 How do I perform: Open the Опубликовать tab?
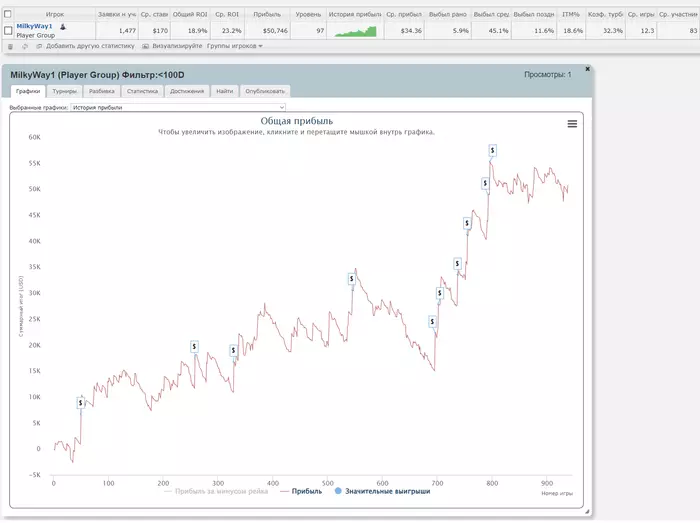click(265, 91)
